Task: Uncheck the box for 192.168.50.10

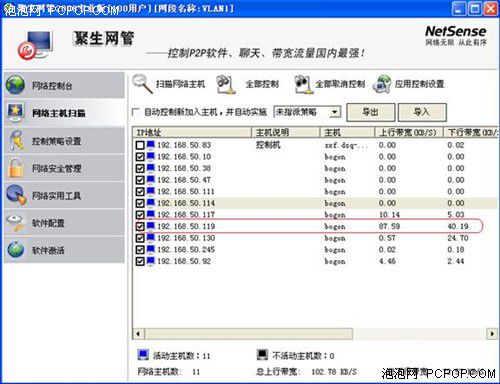Action: pos(140,157)
